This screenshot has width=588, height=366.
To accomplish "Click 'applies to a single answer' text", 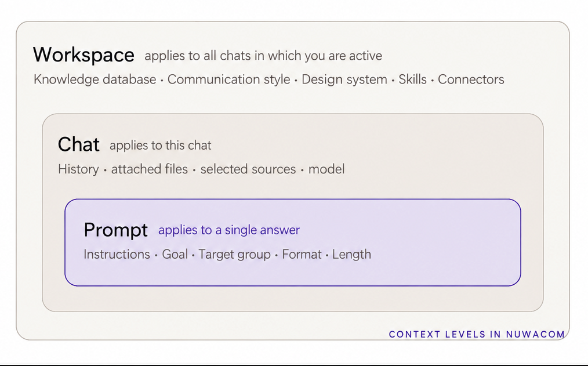I will 228,230.
